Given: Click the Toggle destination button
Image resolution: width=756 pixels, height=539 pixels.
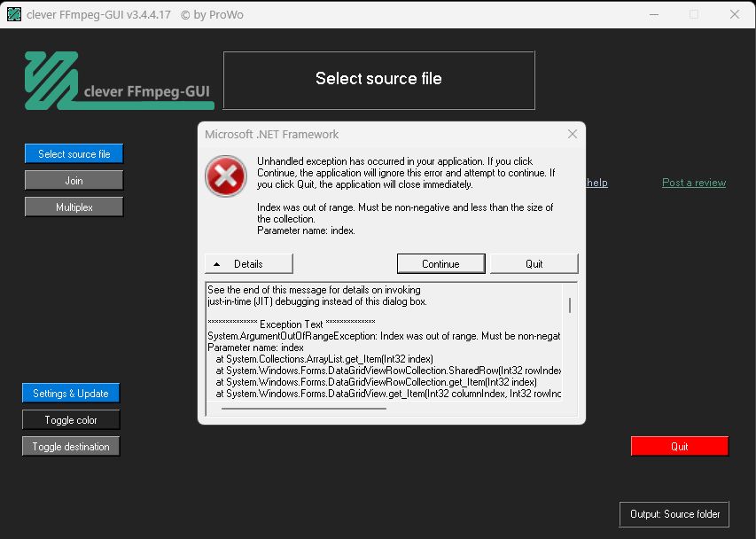Looking at the screenshot, I should point(71,447).
